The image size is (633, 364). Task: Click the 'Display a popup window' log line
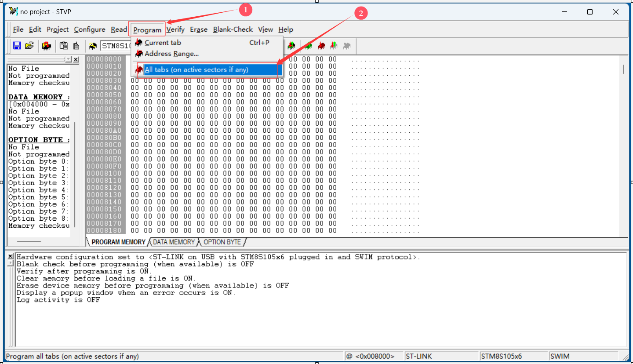(x=126, y=293)
